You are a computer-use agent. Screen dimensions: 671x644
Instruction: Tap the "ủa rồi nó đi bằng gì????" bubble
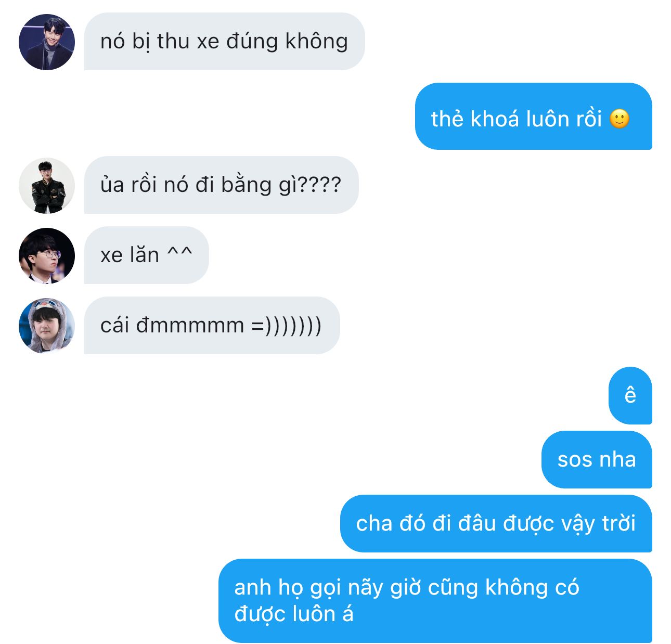pos(221,185)
